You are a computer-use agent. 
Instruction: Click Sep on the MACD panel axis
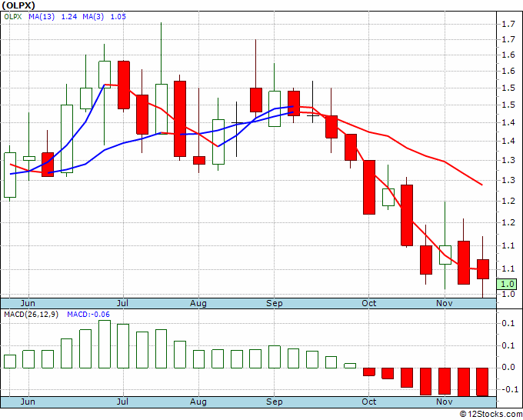274,402
